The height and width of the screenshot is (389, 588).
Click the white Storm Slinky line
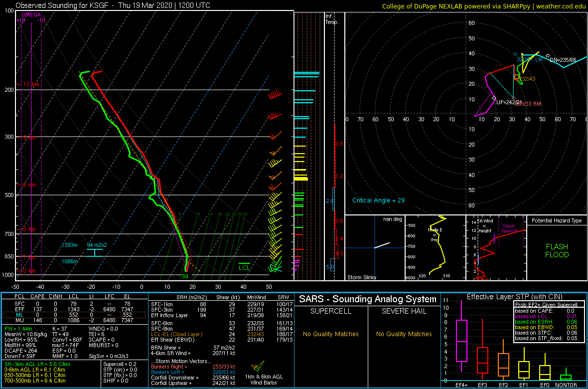[x=382, y=245]
